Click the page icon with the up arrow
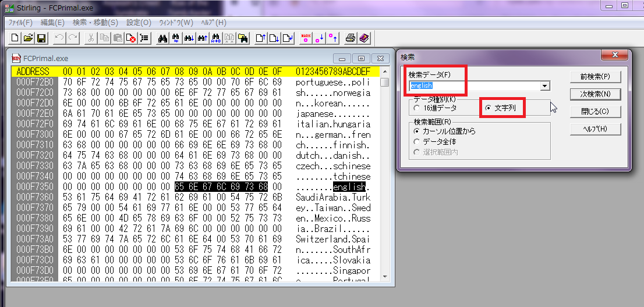644x307 pixels. click(x=261, y=38)
